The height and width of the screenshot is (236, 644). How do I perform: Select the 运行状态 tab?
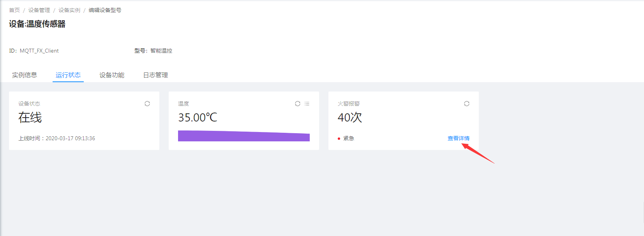[x=68, y=75]
